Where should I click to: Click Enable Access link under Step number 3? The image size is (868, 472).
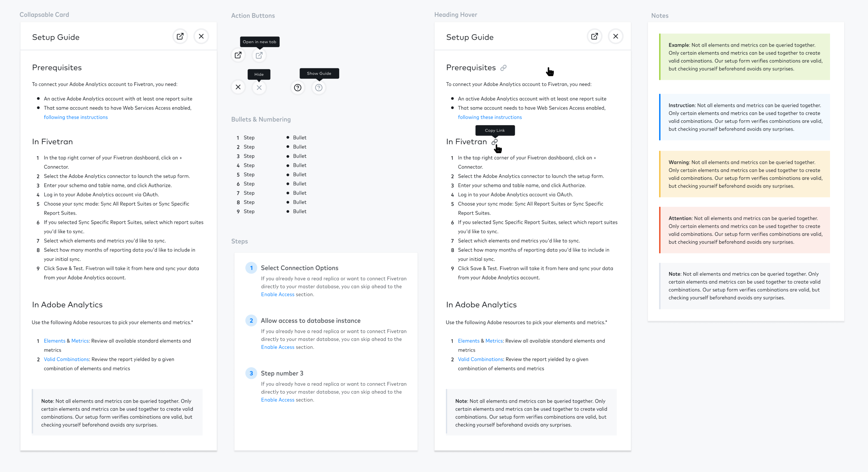pyautogui.click(x=278, y=400)
